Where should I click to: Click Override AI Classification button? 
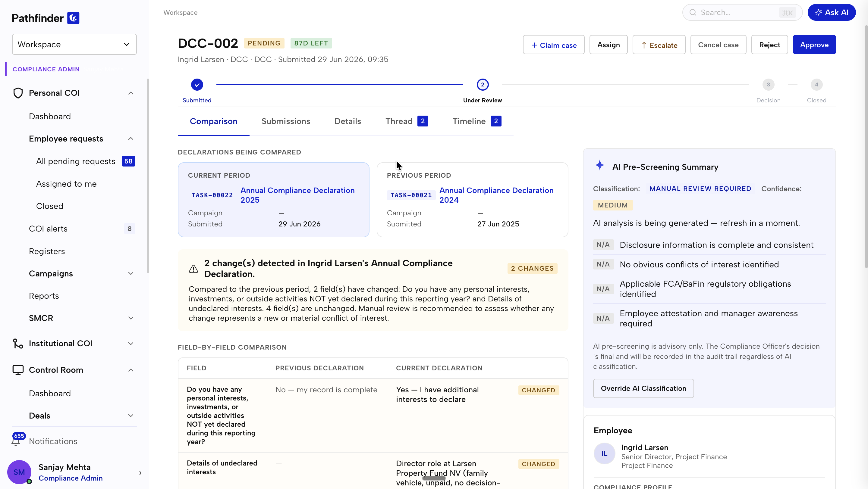pos(643,388)
